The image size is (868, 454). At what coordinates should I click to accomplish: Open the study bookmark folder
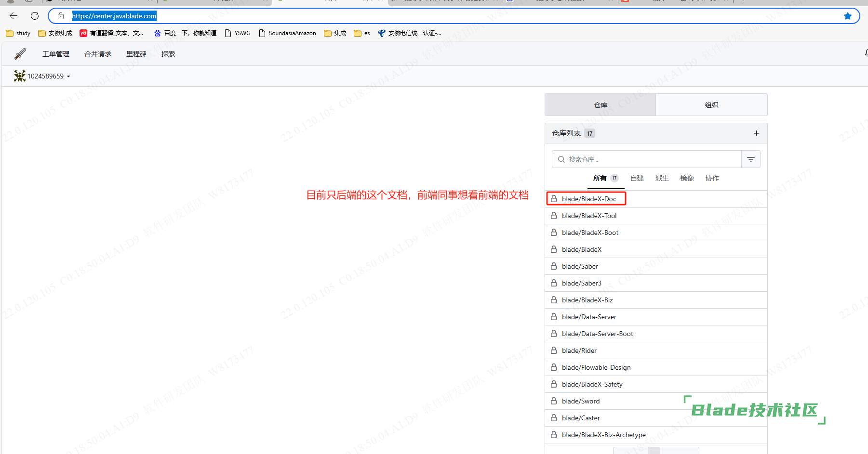tap(18, 33)
